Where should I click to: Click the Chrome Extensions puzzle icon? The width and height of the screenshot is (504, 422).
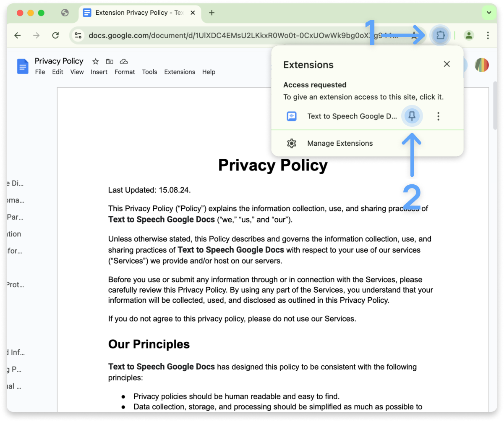(440, 35)
